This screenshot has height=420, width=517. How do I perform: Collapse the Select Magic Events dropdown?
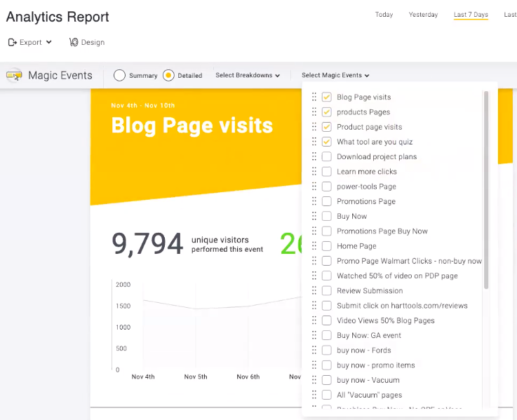(x=335, y=75)
